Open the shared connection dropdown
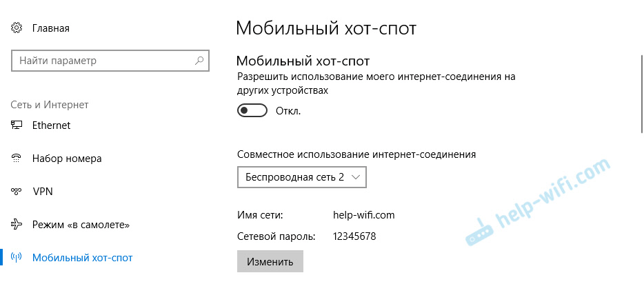 click(x=301, y=177)
